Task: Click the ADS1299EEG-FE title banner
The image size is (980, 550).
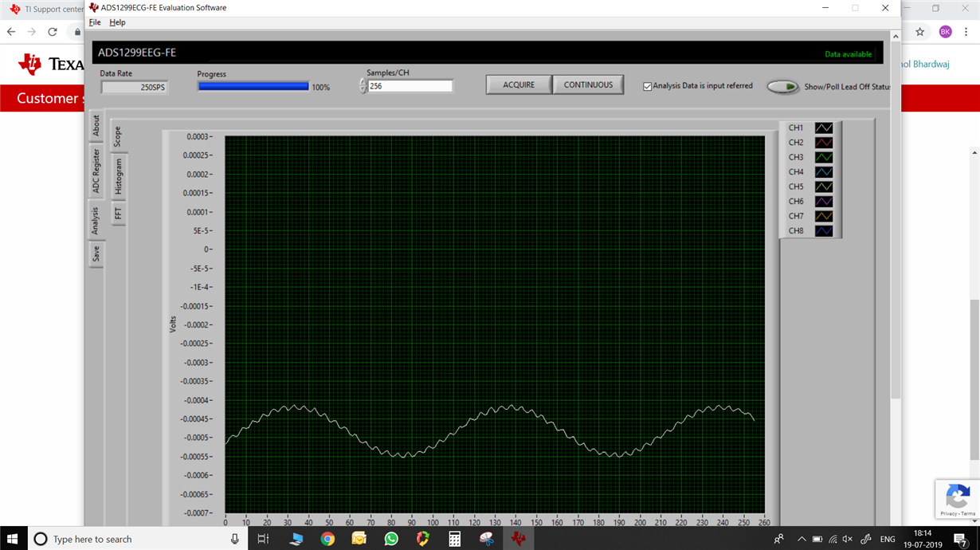Action: click(488, 53)
